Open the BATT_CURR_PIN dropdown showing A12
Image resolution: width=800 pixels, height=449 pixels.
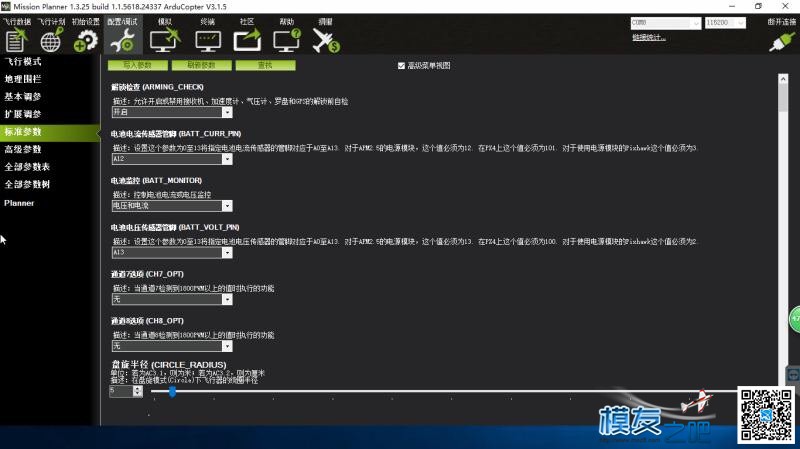click(172, 159)
